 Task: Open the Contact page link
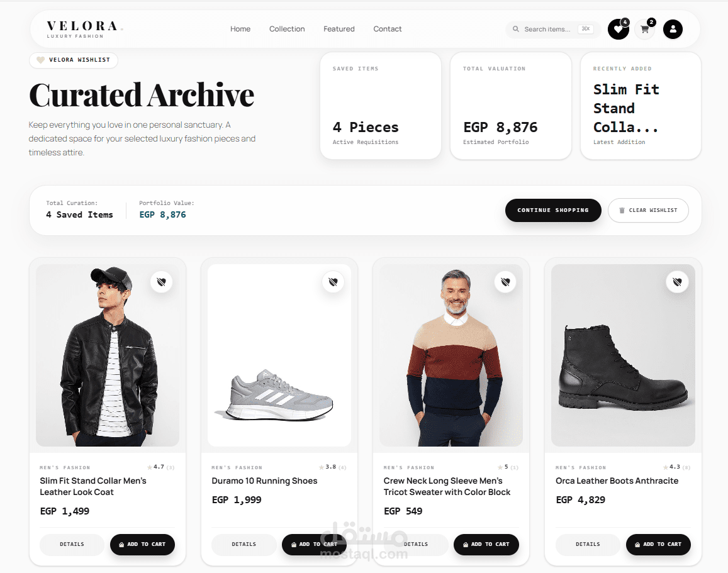pyautogui.click(x=388, y=29)
